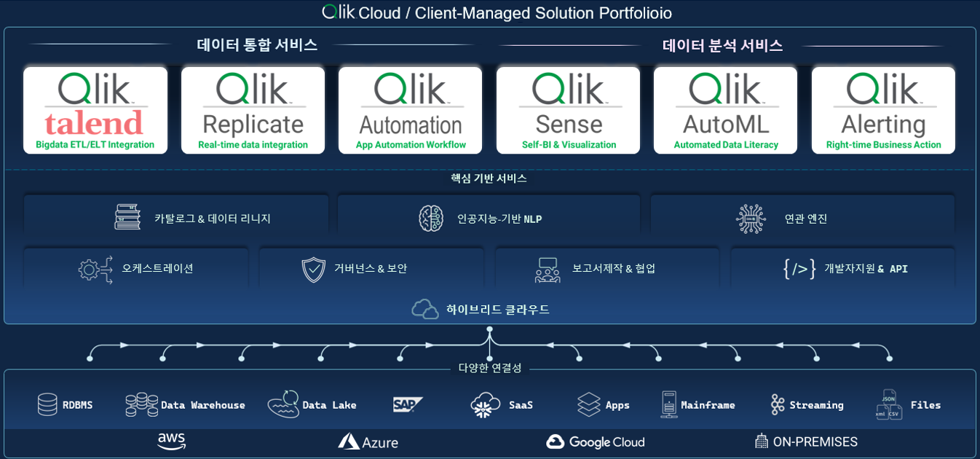Click Qlik Alerting Right-time Business Action

(x=883, y=109)
